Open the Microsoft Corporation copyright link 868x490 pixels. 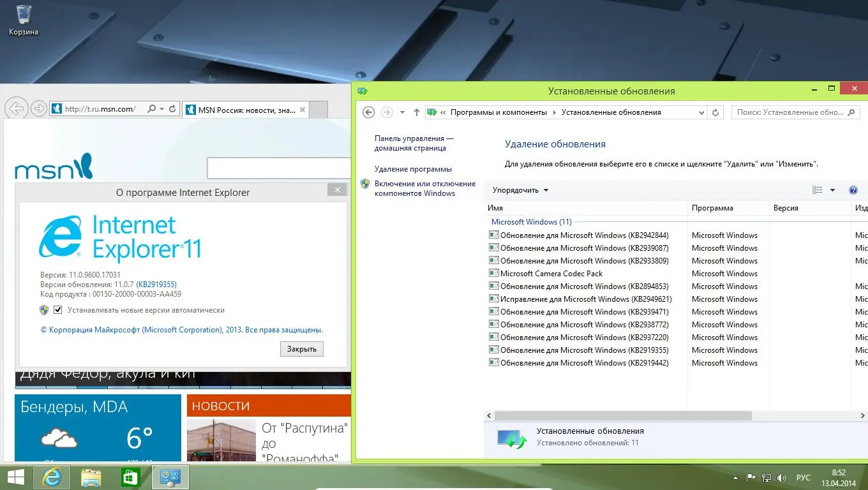(x=182, y=330)
